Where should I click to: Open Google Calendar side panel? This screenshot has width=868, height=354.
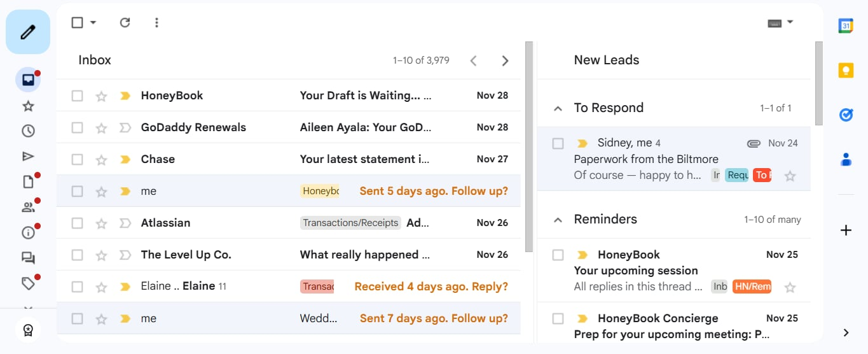[x=846, y=26]
